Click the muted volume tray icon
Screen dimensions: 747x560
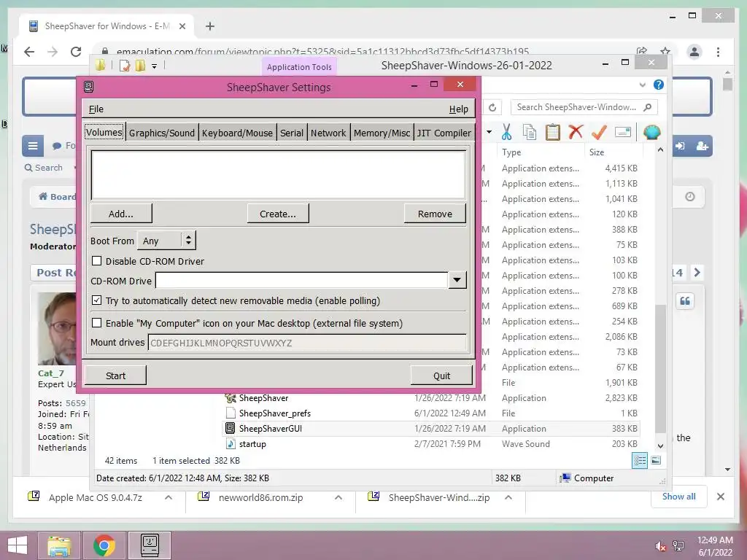(x=660, y=546)
